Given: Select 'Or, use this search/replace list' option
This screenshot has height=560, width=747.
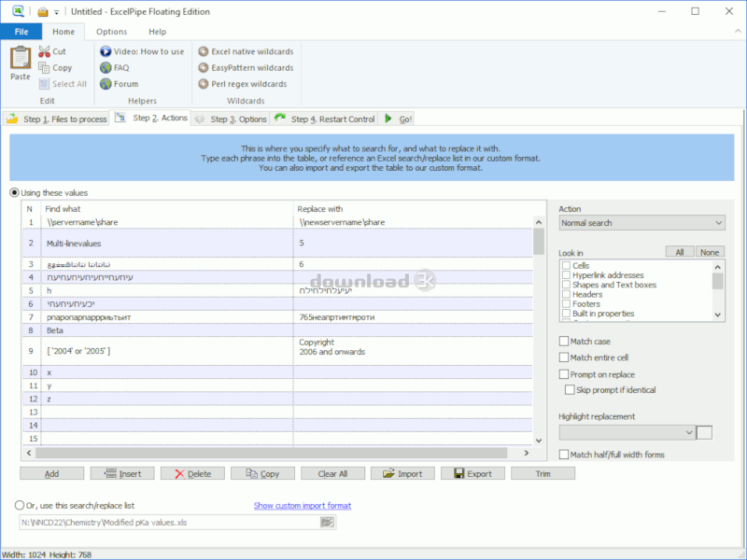Looking at the screenshot, I should (x=20, y=506).
